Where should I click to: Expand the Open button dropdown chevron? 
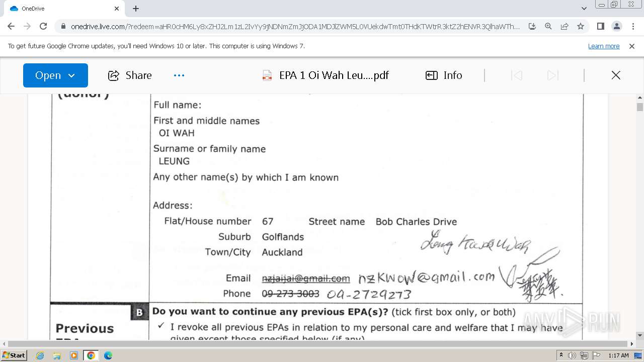[x=71, y=75]
